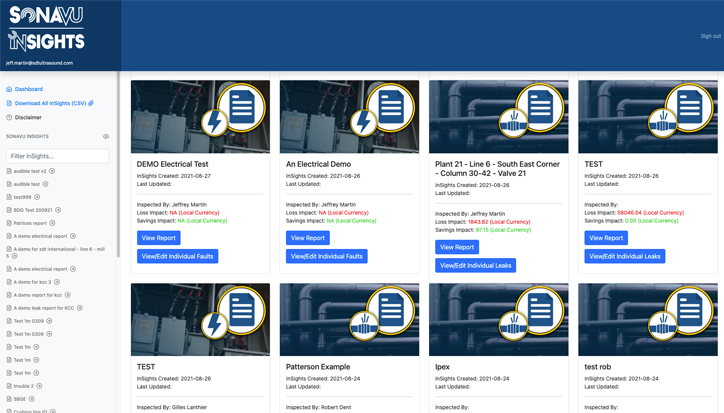Image resolution: width=724 pixels, height=413 pixels.
Task: Select A demo report for kcc insight
Action: pyautogui.click(x=37, y=295)
